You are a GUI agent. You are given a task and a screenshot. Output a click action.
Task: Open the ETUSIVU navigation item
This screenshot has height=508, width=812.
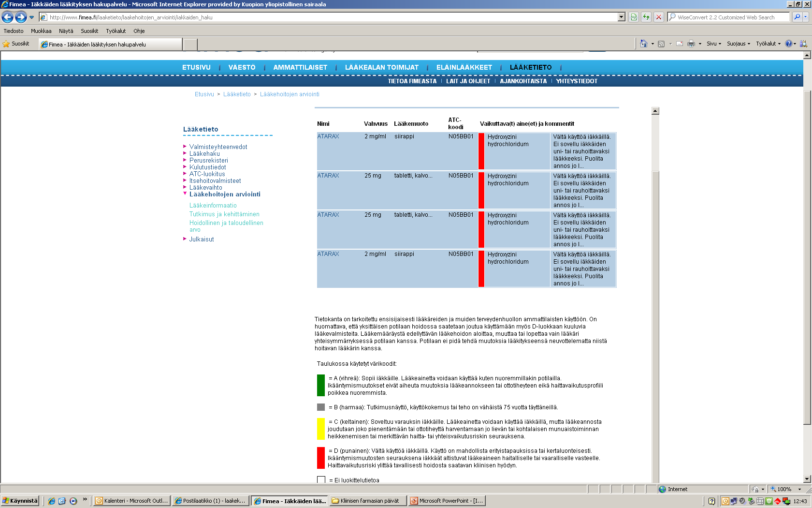point(196,67)
